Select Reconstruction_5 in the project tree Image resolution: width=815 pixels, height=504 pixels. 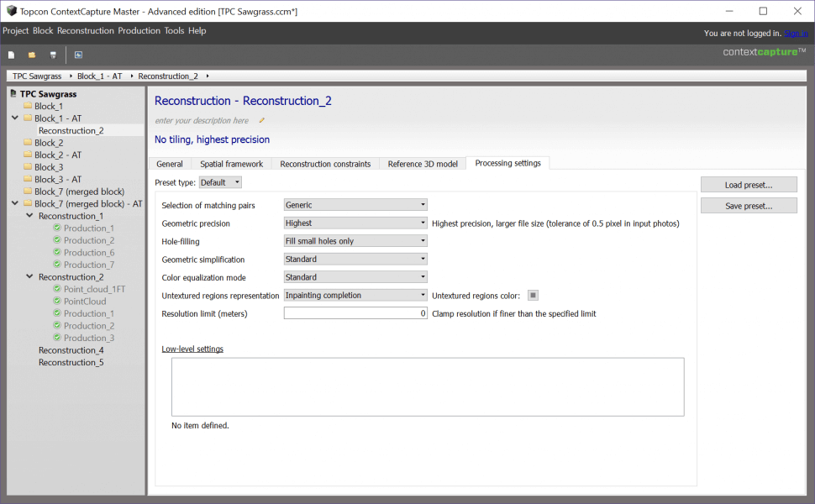71,362
